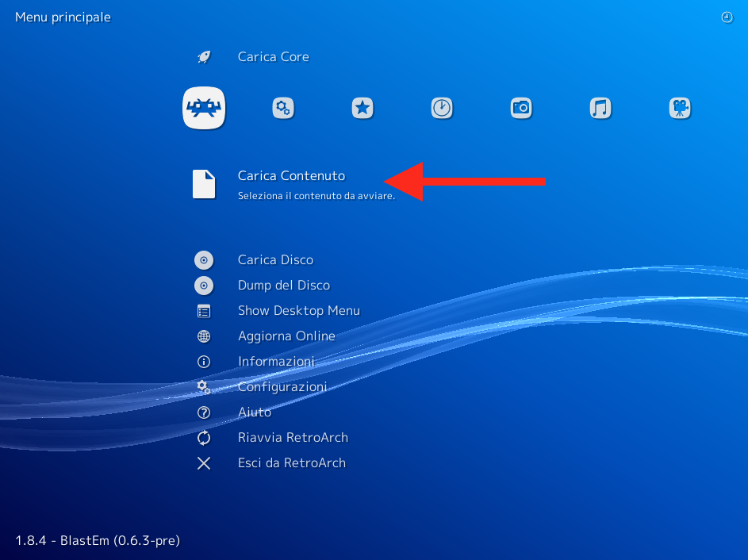Click the file icon beside Carica Contenuto
The width and height of the screenshot is (748, 560).
coord(204,184)
